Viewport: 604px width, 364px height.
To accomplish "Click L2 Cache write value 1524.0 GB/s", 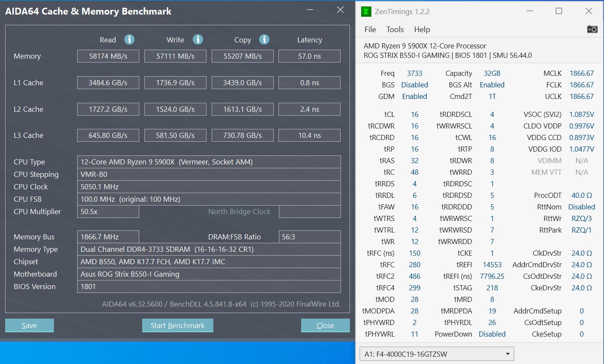I will tap(175, 109).
